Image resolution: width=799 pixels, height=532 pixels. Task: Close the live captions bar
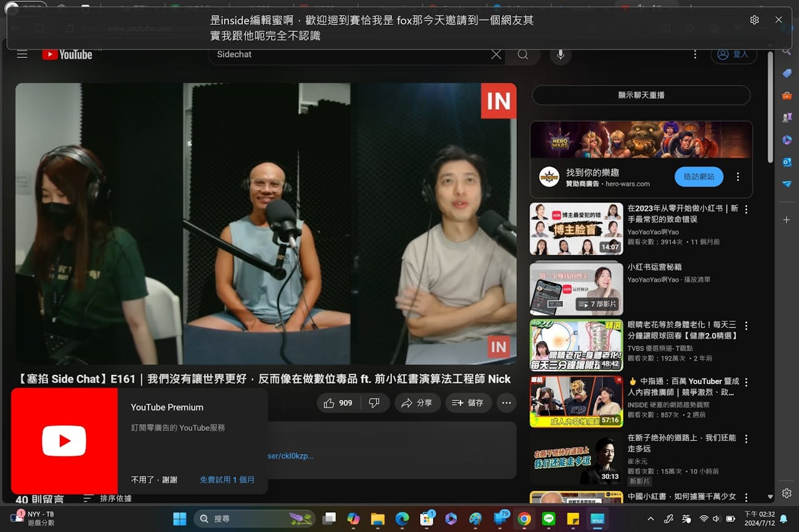pyautogui.click(x=778, y=20)
